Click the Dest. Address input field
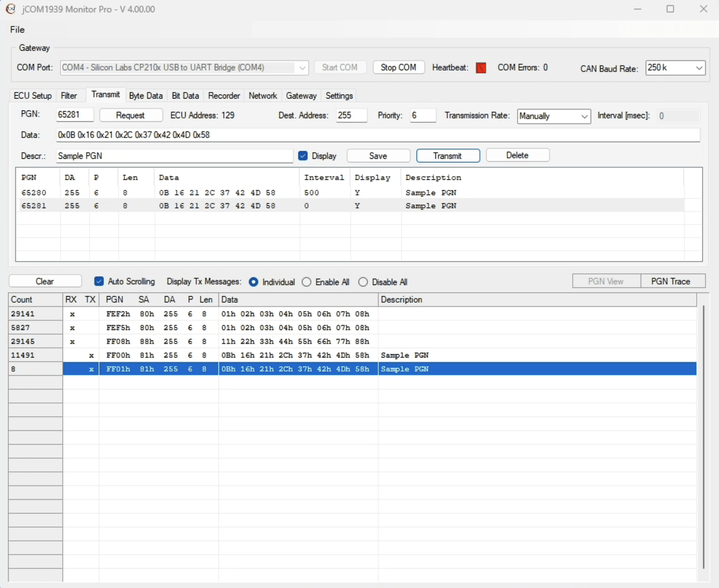 pos(351,115)
